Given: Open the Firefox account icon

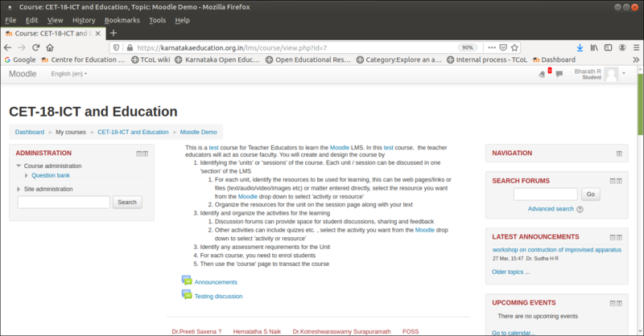Looking at the screenshot, I should 622,47.
